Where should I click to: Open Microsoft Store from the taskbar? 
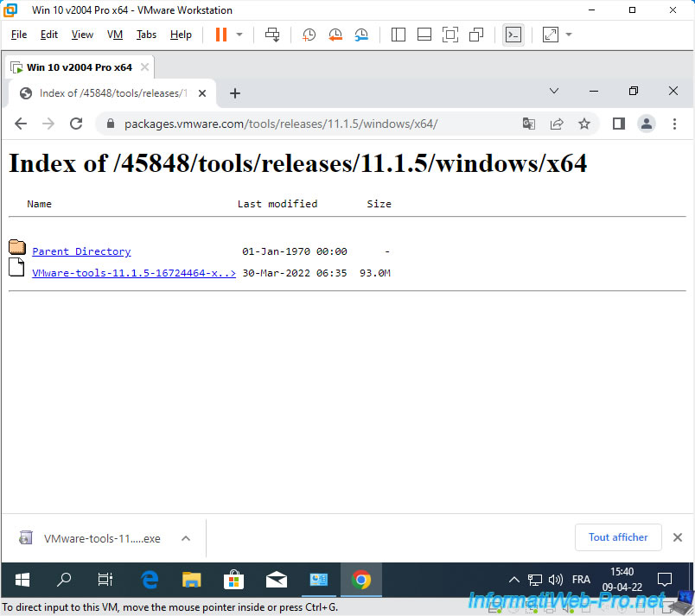point(233,579)
